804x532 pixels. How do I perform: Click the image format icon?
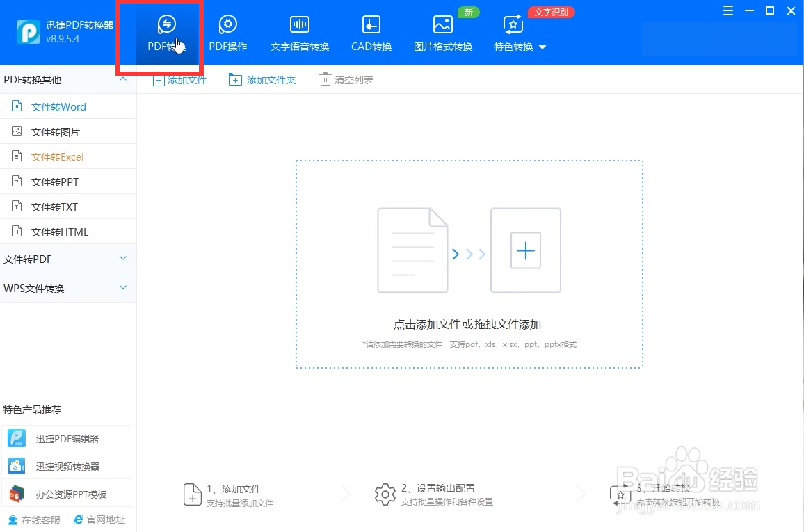tap(442, 24)
